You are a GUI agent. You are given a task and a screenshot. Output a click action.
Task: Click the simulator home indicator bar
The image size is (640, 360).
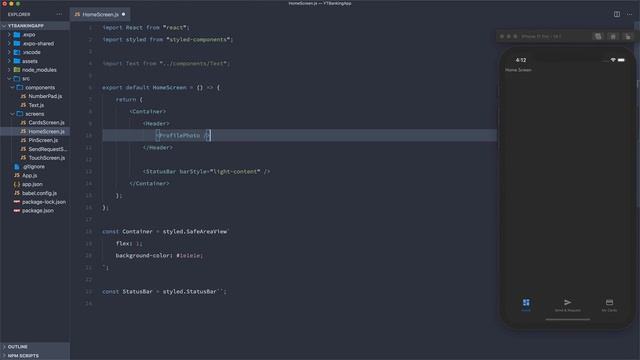coord(568,319)
